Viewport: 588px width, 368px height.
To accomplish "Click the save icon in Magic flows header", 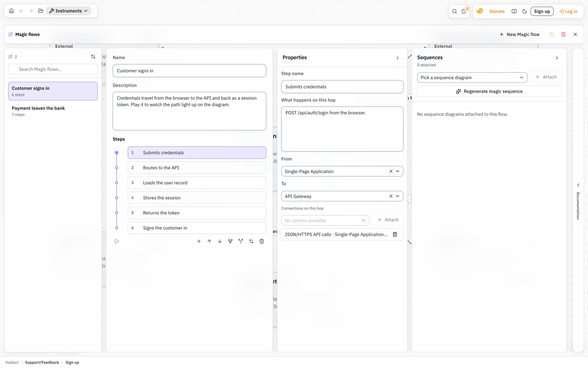I will coord(552,34).
